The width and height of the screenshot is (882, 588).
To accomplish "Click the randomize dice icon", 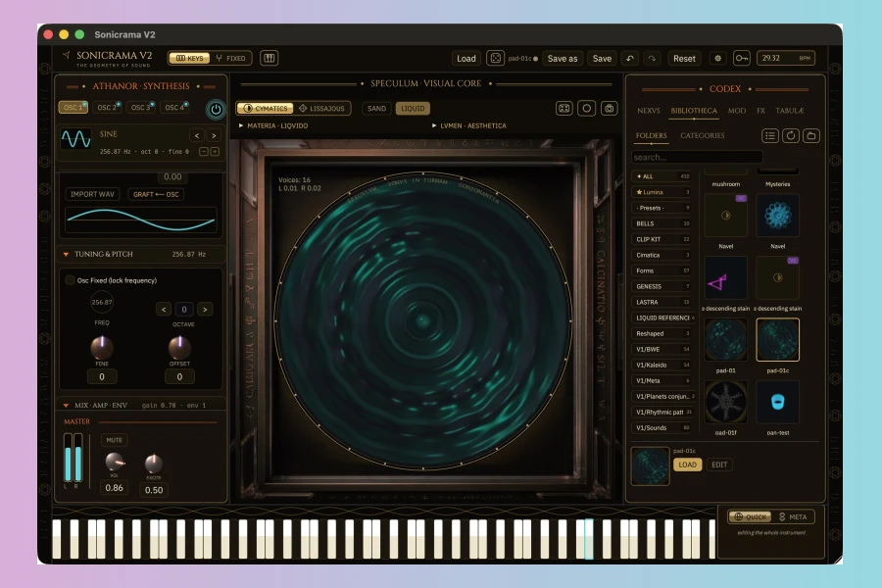I will click(x=495, y=58).
